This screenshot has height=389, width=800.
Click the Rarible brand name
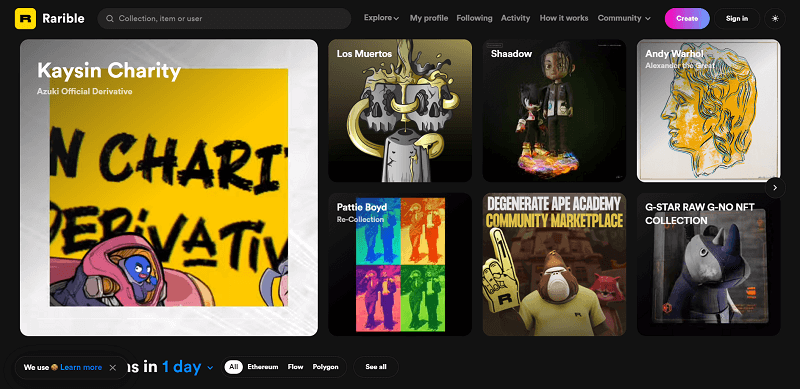pos(63,18)
